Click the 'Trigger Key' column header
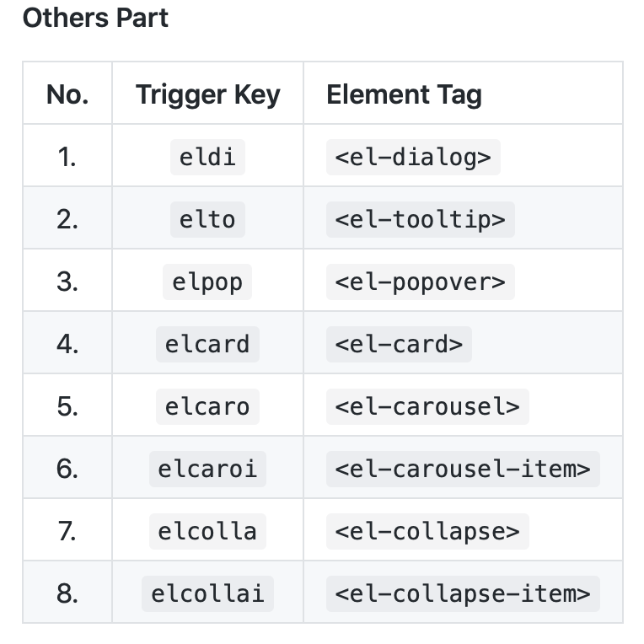Screen dimensions: 644x644 [x=208, y=94]
